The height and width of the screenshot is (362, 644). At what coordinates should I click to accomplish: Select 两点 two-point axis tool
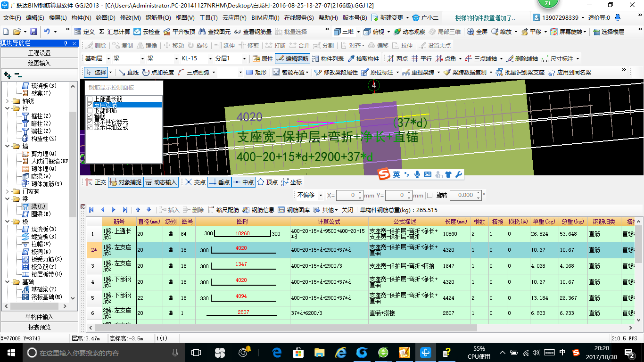click(397, 59)
